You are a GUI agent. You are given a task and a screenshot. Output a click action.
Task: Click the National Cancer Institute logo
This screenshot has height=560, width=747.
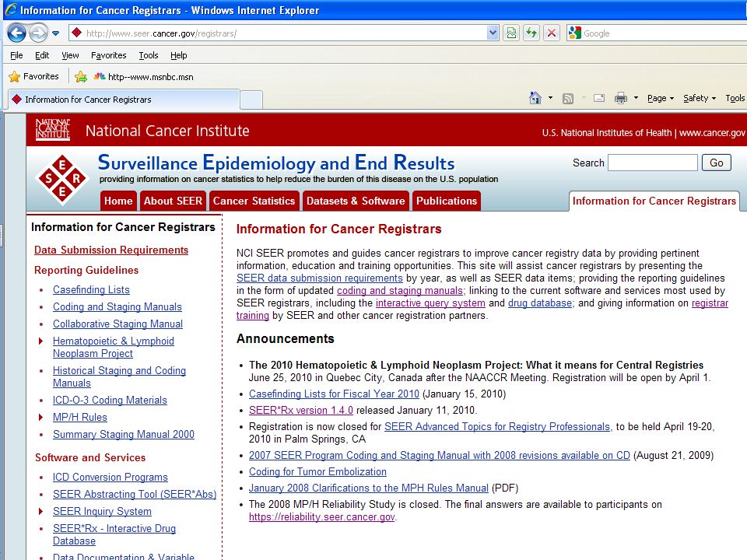tap(53, 130)
